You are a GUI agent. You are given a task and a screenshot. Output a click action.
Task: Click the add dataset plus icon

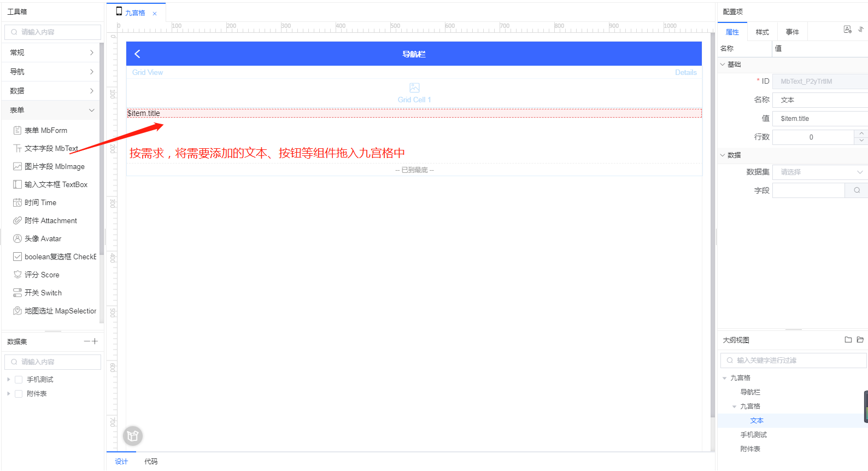point(95,341)
